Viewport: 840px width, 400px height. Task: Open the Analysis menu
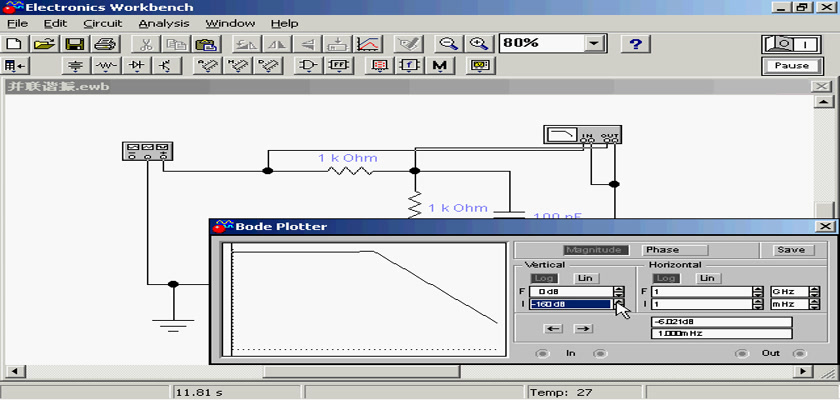(164, 24)
